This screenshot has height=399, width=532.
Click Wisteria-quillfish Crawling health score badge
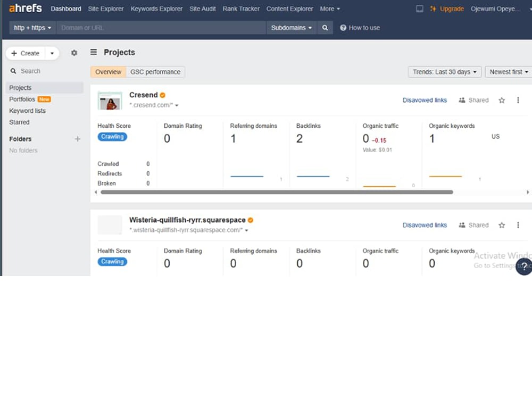tap(112, 262)
